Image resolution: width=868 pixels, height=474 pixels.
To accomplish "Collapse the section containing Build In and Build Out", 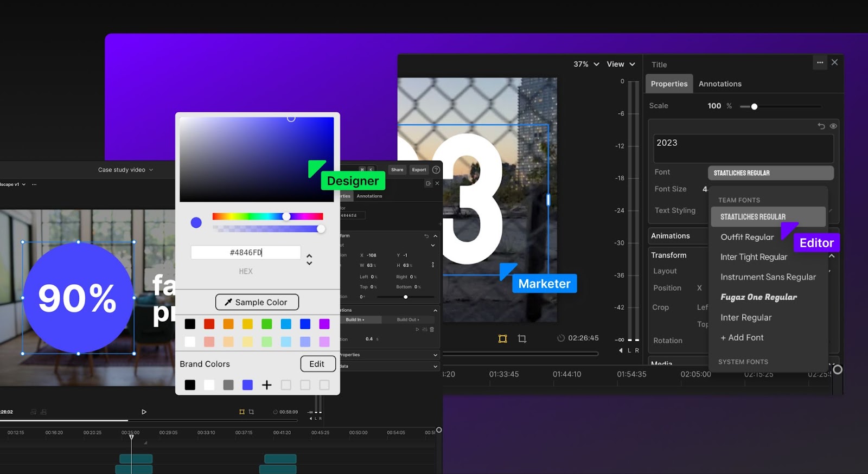I will tap(435, 310).
